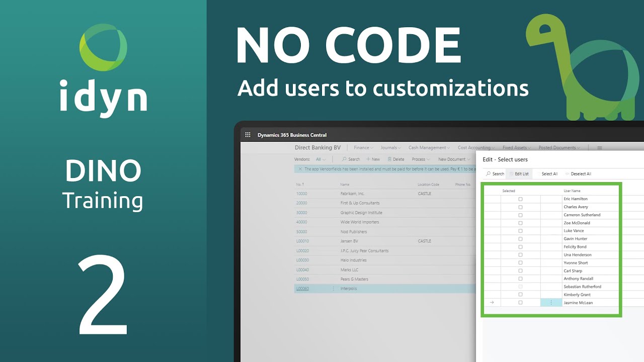644x362 pixels.
Task: Tick the Selected checkbox for Una Henderson
Action: (x=520, y=255)
